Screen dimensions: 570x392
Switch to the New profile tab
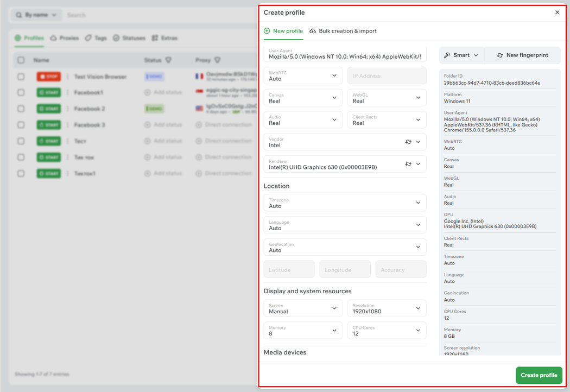(x=283, y=31)
